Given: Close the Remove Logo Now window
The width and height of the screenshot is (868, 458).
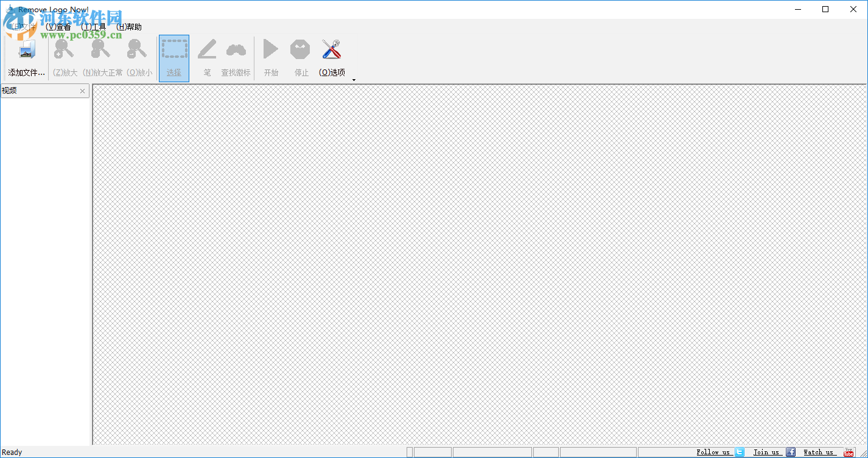Looking at the screenshot, I should 853,9.
